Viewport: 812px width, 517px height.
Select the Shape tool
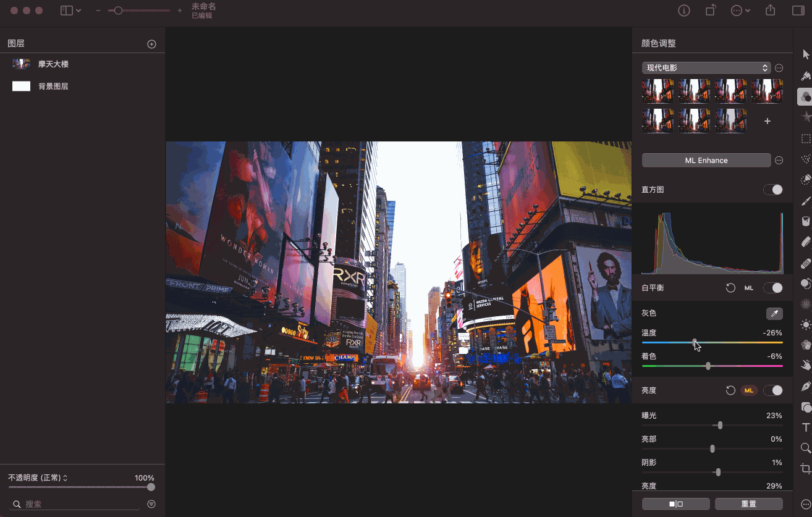pos(806,407)
